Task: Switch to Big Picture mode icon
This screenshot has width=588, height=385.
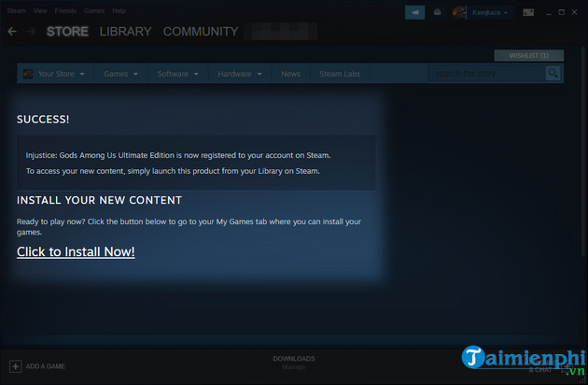Action: (528, 12)
